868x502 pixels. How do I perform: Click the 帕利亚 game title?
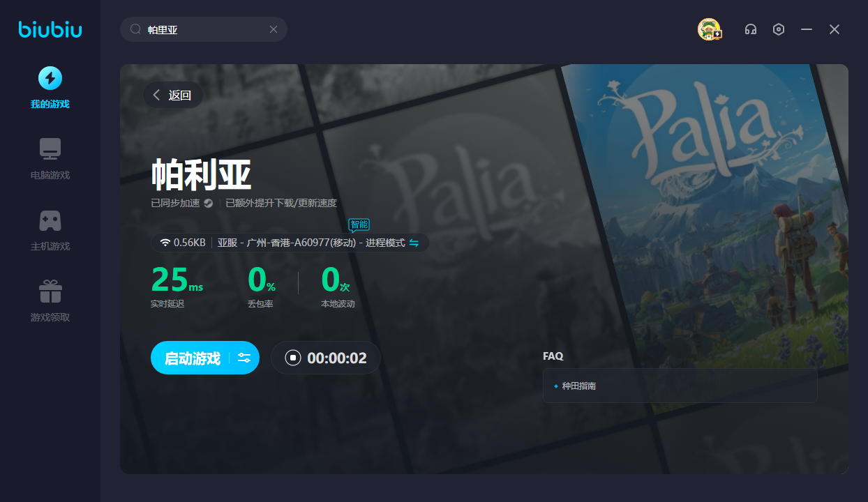pos(201,174)
